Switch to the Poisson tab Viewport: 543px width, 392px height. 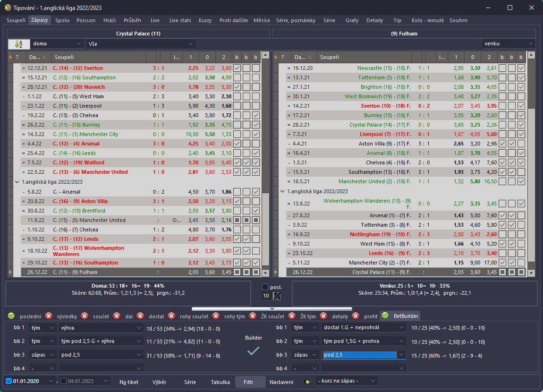click(86, 20)
